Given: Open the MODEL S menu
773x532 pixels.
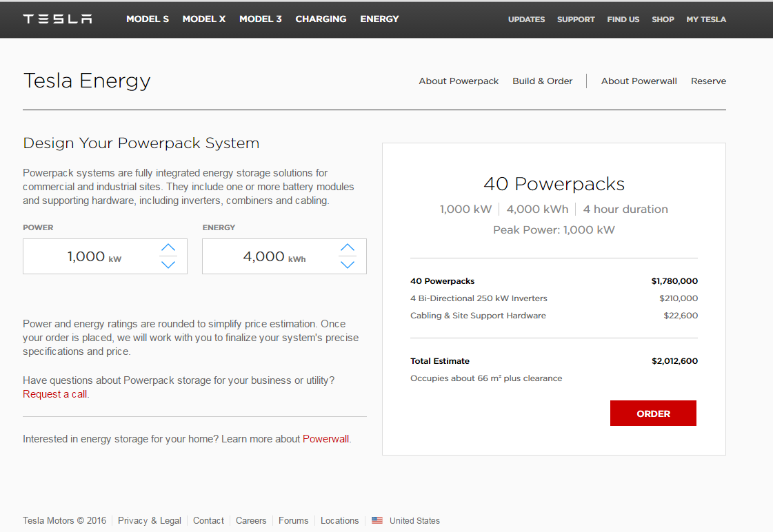Looking at the screenshot, I should 148,19.
